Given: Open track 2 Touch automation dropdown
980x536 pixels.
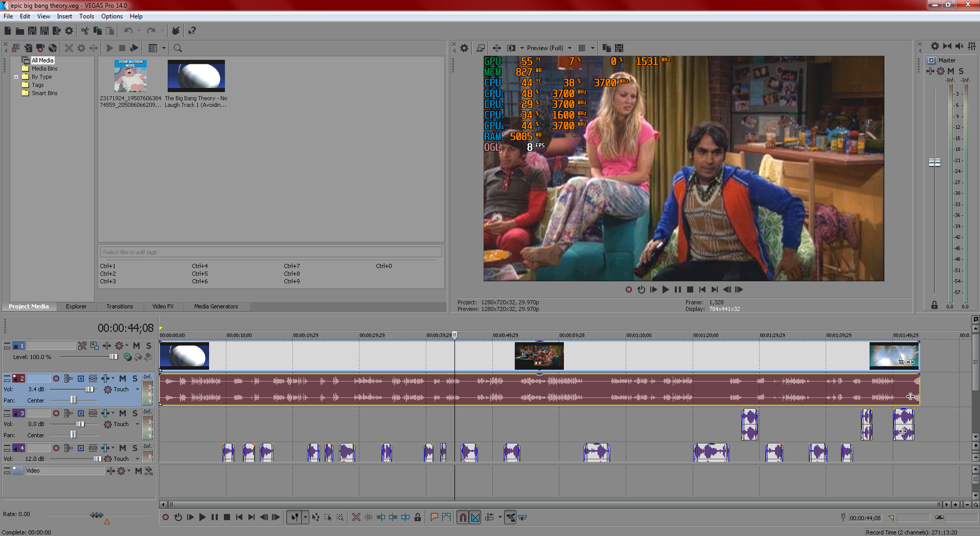Looking at the screenshot, I should [137, 389].
